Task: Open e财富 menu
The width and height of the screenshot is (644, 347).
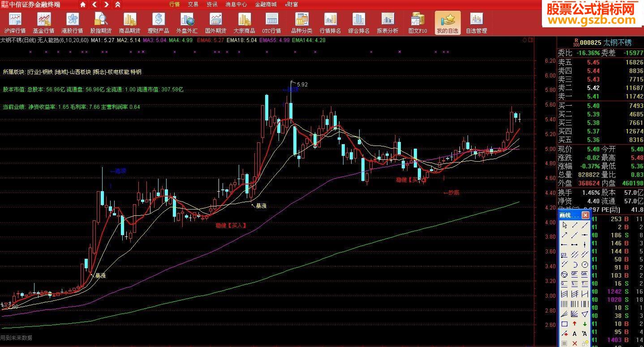Action: point(291,4)
